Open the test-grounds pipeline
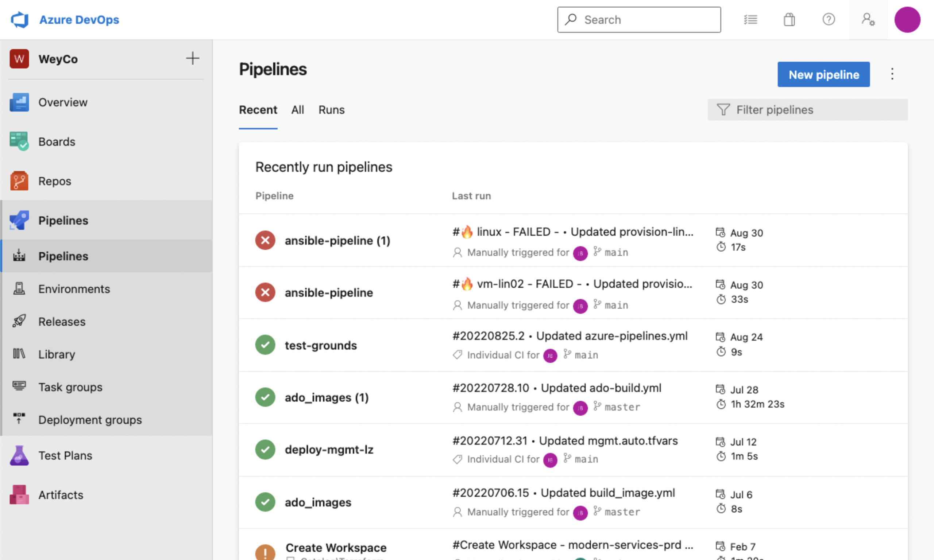The image size is (934, 560). click(x=321, y=345)
